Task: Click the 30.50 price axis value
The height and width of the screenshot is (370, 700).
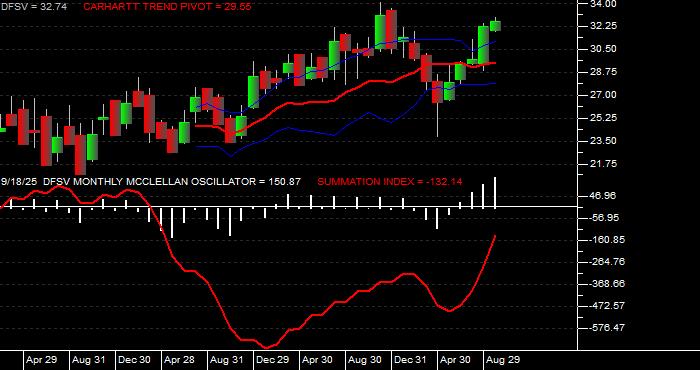Action: coord(603,49)
